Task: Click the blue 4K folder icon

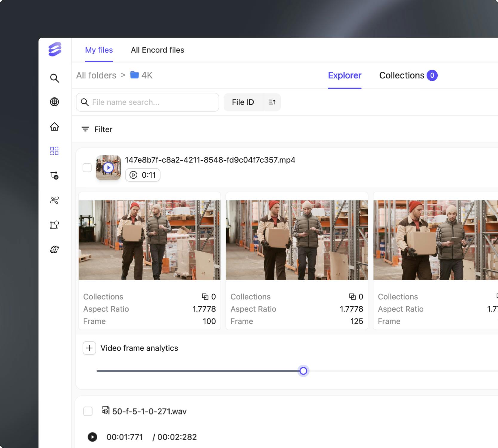Action: pyautogui.click(x=135, y=75)
